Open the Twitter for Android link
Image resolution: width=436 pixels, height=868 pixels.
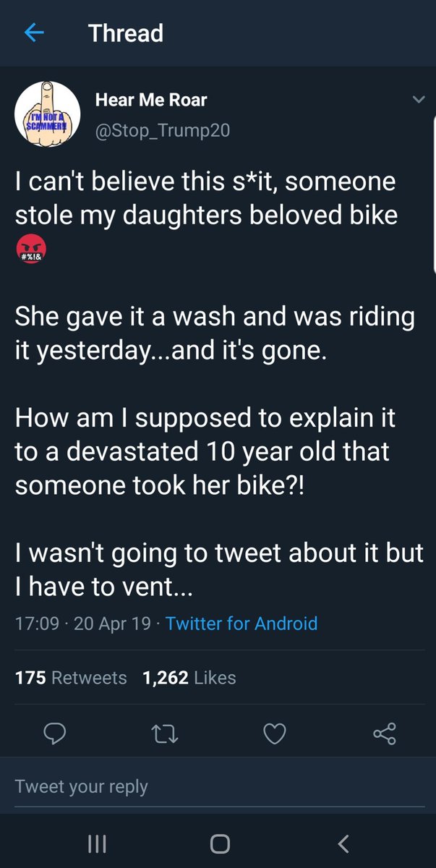241,623
